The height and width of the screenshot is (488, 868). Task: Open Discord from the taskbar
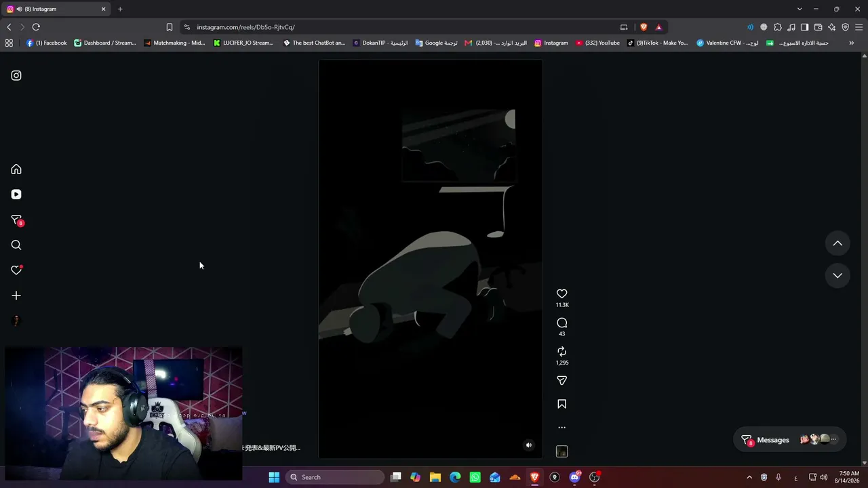(574, 477)
